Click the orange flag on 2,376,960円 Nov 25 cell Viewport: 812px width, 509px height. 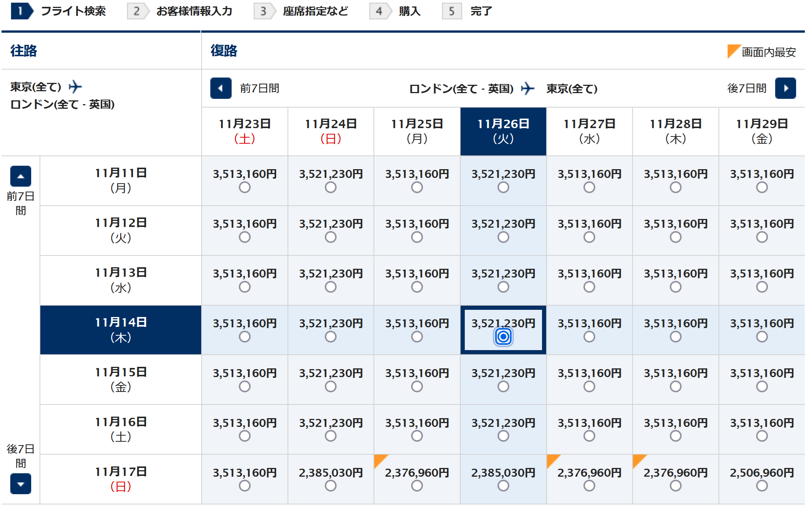click(x=380, y=460)
